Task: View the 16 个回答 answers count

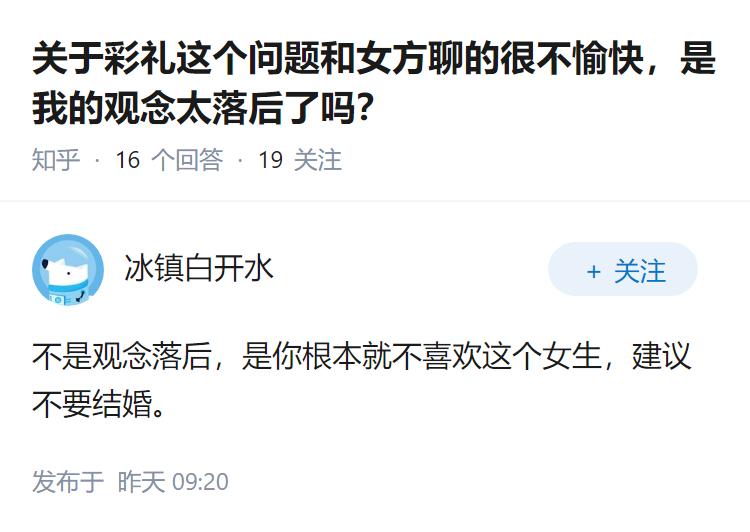Action: pyautogui.click(x=169, y=160)
